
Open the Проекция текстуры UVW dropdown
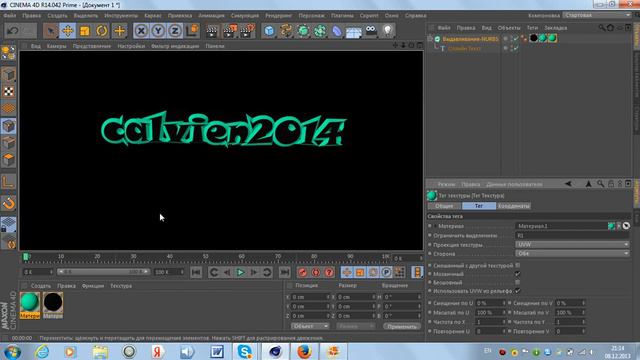572,244
